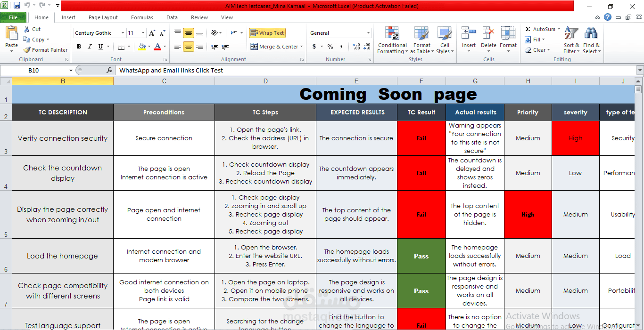The height and width of the screenshot is (330, 644).
Task: Switch to the Insert tab
Action: [x=68, y=17]
